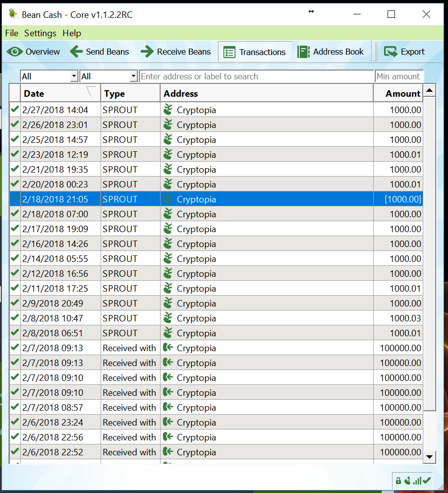This screenshot has height=493, width=448.
Task: Sort transactions by the Date column header
Action: [60, 93]
